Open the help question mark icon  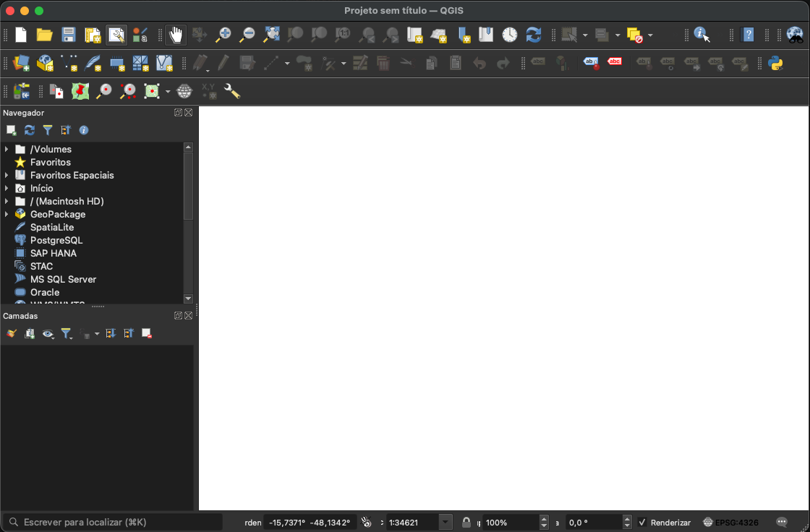click(x=748, y=35)
